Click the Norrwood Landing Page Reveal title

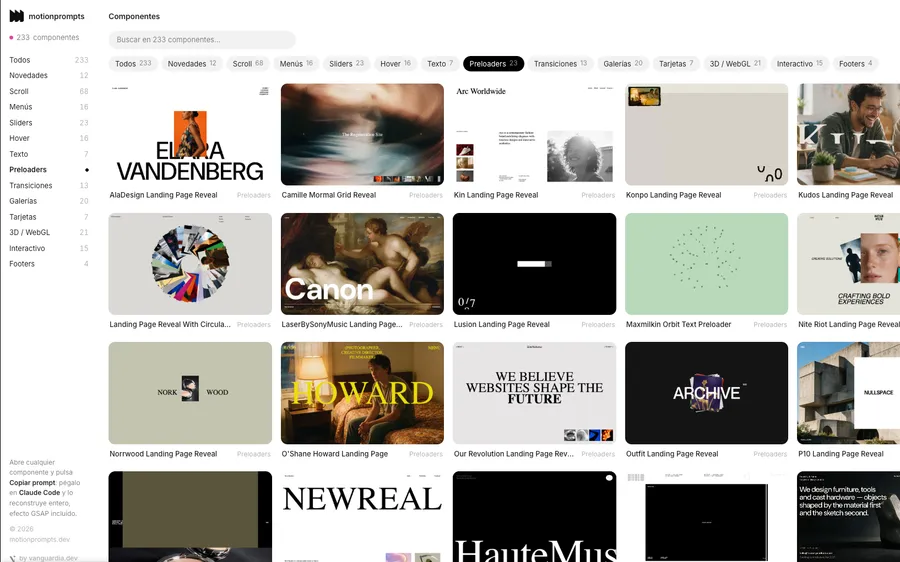(164, 454)
